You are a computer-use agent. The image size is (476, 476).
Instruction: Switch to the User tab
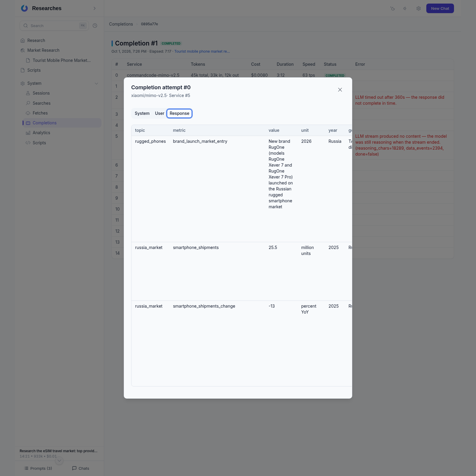159,113
